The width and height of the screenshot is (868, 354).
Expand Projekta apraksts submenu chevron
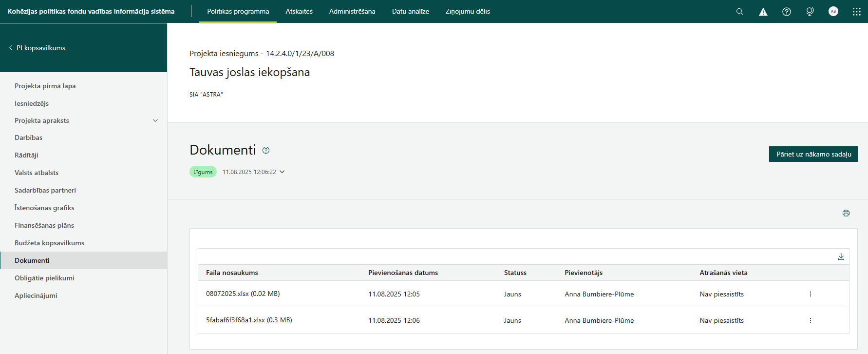click(155, 120)
